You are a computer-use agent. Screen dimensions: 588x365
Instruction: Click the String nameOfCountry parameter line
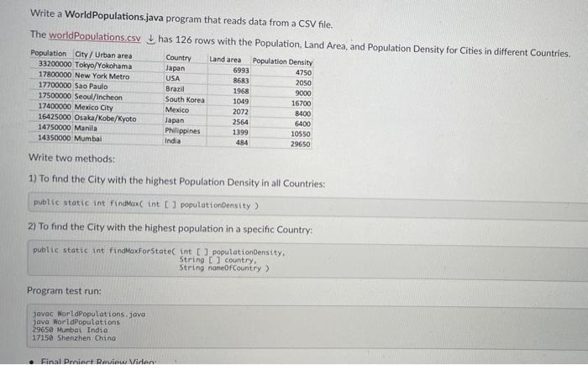pyautogui.click(x=224, y=268)
